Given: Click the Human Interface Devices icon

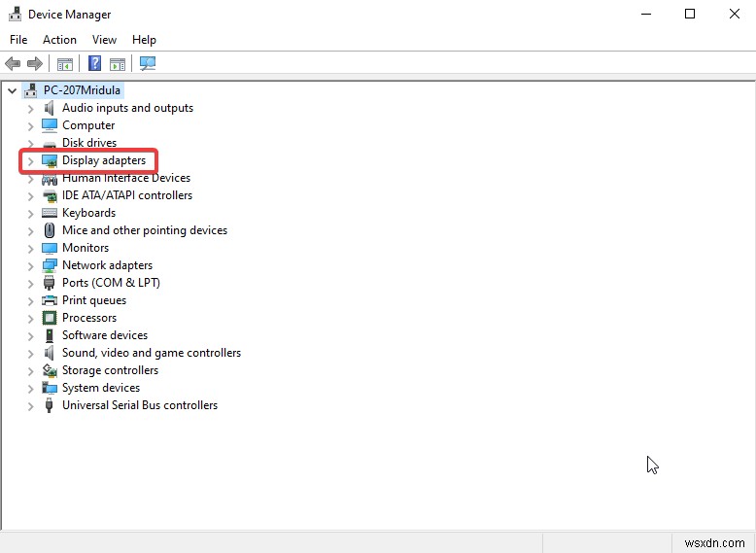Looking at the screenshot, I should click(x=50, y=180).
